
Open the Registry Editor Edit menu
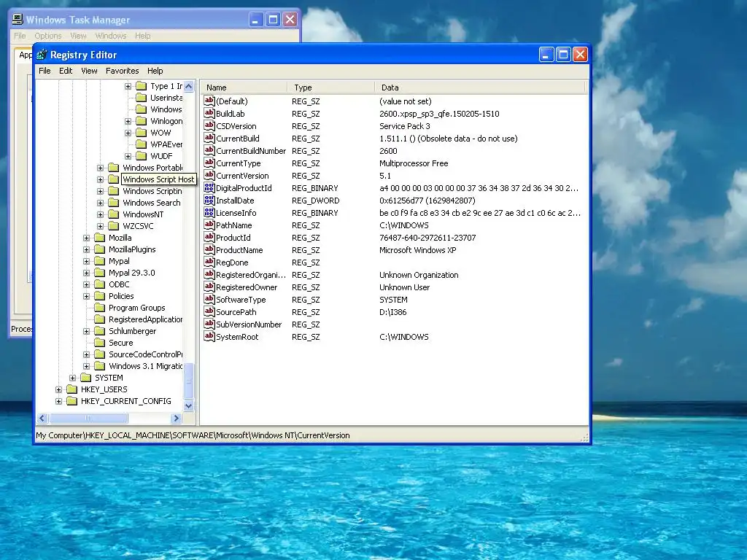(x=66, y=71)
